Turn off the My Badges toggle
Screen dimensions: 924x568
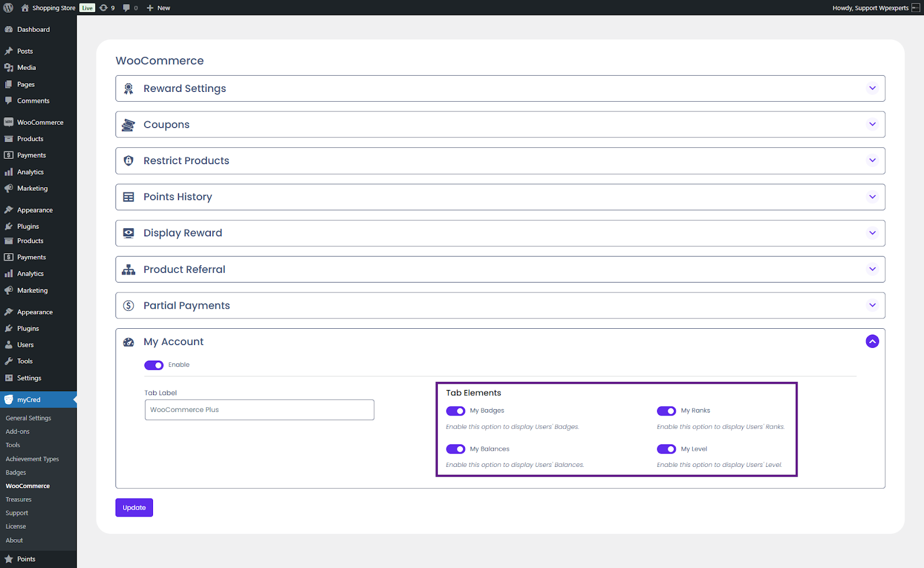coord(456,411)
